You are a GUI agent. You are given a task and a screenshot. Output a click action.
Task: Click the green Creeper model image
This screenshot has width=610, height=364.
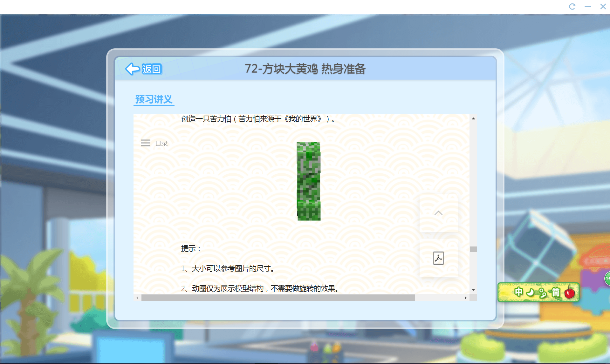(x=308, y=181)
